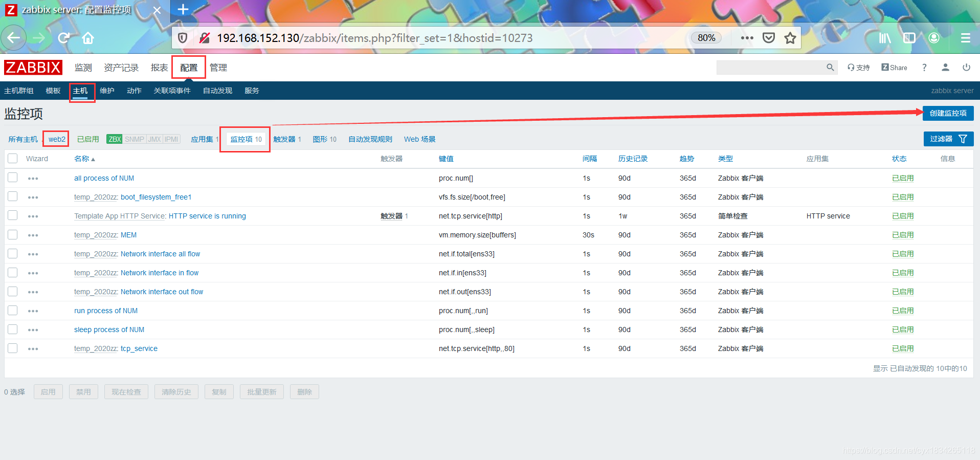Go back to the previous browser page
This screenshot has height=460, width=980.
coord(14,38)
